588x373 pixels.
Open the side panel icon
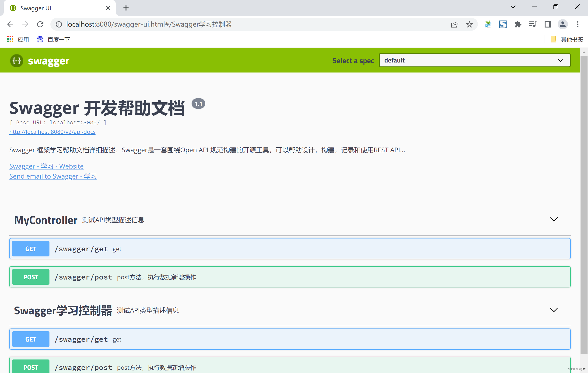547,24
